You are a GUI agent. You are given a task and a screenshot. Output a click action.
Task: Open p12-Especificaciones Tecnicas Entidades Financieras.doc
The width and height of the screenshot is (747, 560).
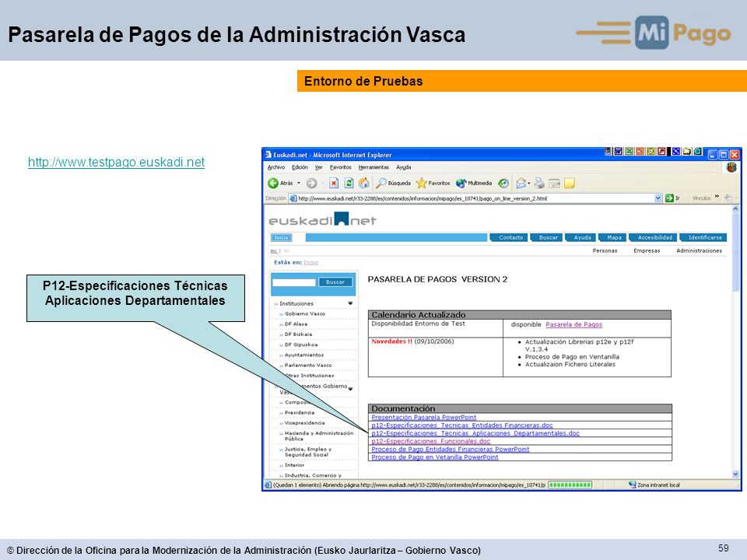(462, 425)
